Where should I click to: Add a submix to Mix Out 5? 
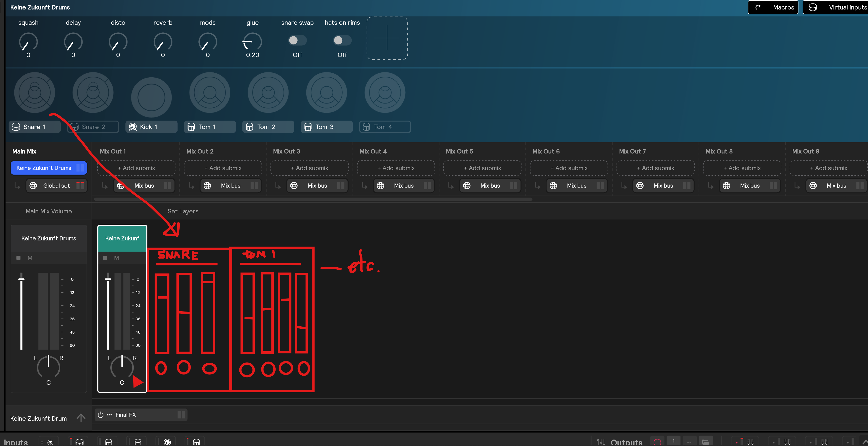pos(482,168)
